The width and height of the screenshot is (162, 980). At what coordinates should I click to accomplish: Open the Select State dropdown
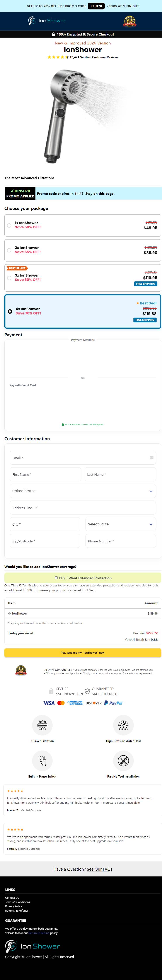point(121,524)
